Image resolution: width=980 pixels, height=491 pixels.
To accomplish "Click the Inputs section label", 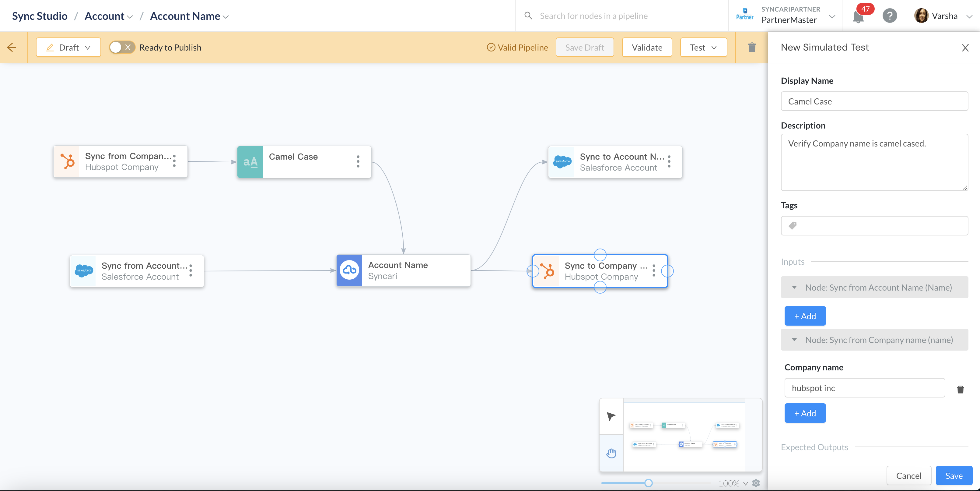I will pyautogui.click(x=793, y=262).
